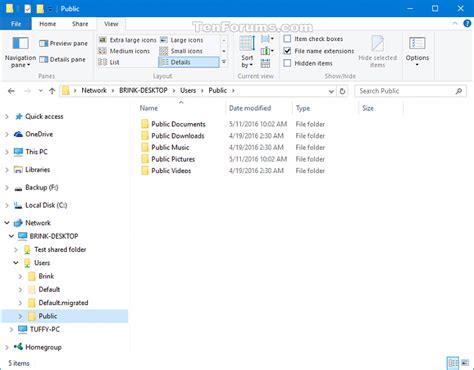The image size is (474, 370).
Task: Refresh the Public folder view
Action: (x=342, y=91)
